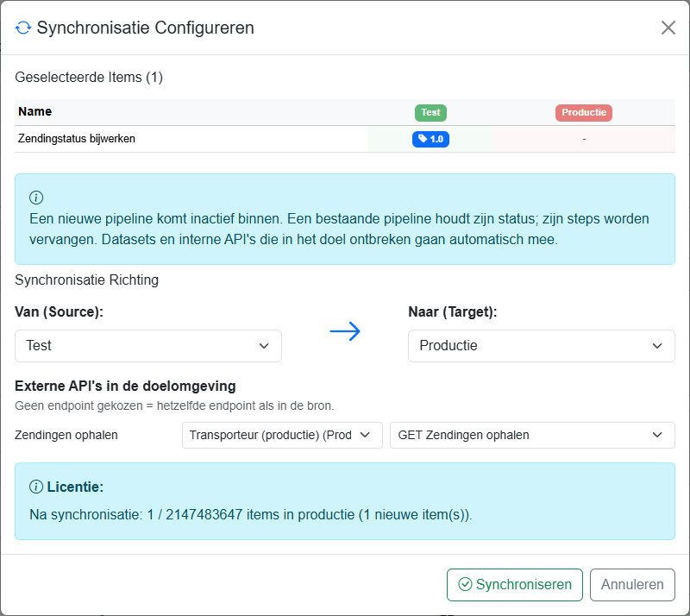690x616 pixels.
Task: Select the 'Zendingstatus bijwerken' row name
Action: pyautogui.click(x=77, y=139)
